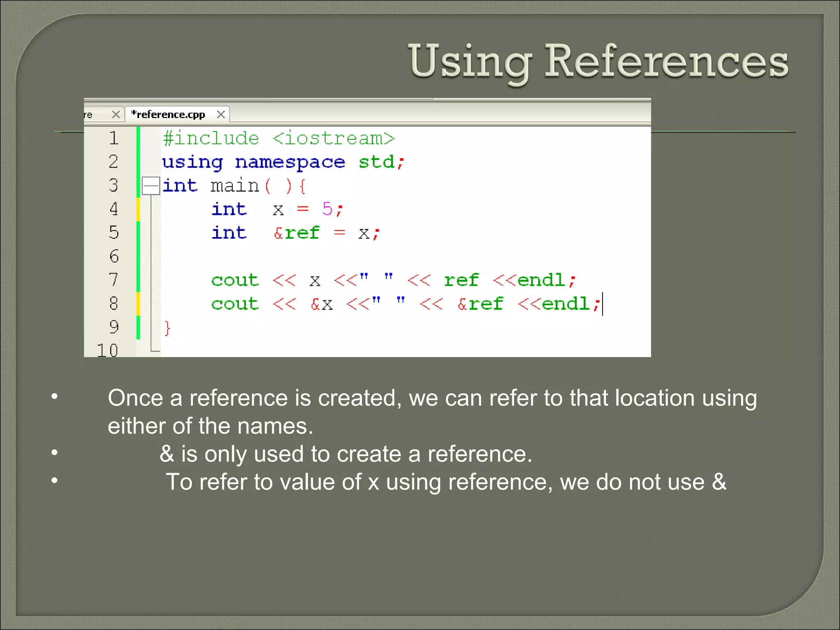Click the 'Using References' slide title
Viewport: 840px width, 630px height.
[x=598, y=62]
